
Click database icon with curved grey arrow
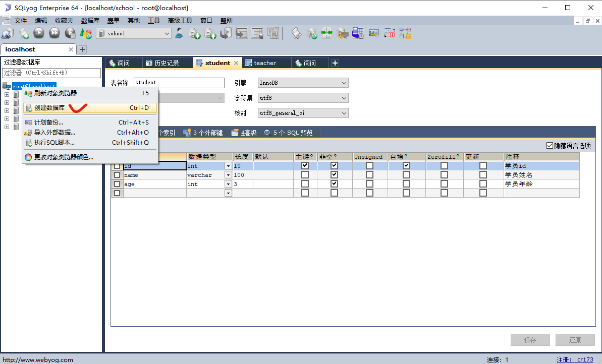(x=226, y=33)
